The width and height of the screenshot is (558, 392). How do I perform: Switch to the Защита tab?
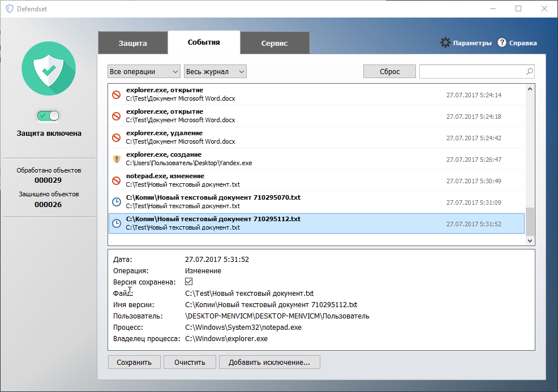[133, 43]
